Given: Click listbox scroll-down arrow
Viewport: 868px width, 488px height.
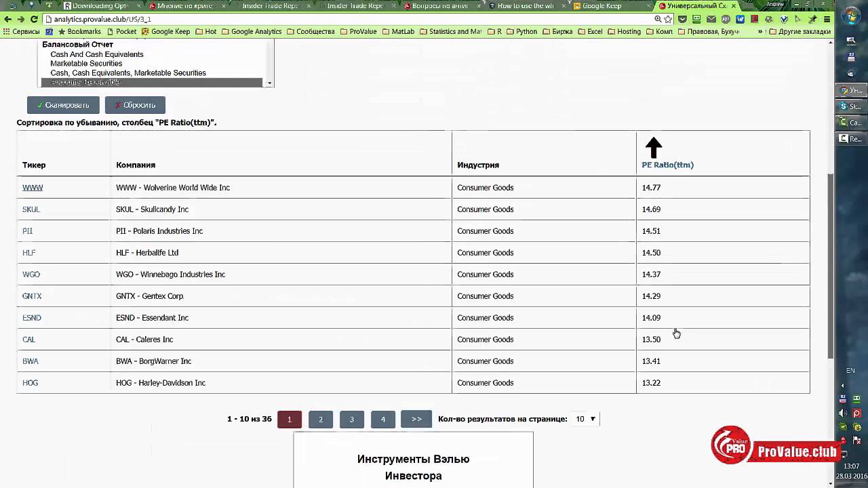Looking at the screenshot, I should pyautogui.click(x=269, y=83).
